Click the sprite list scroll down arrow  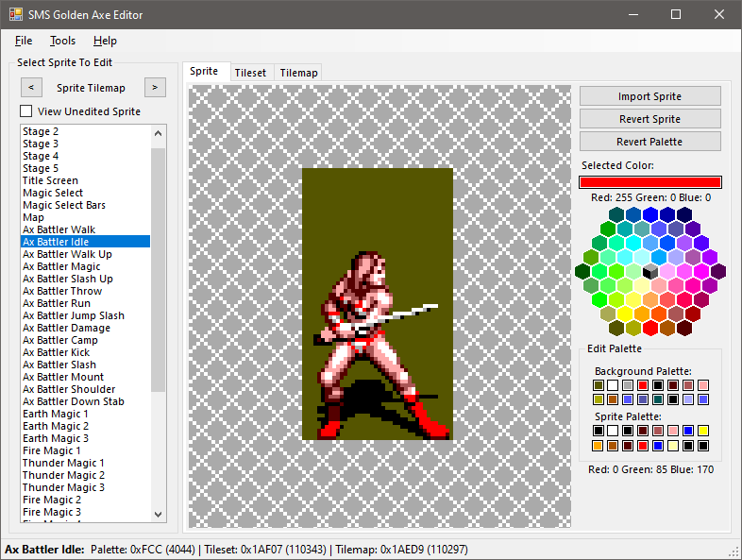coord(158,514)
